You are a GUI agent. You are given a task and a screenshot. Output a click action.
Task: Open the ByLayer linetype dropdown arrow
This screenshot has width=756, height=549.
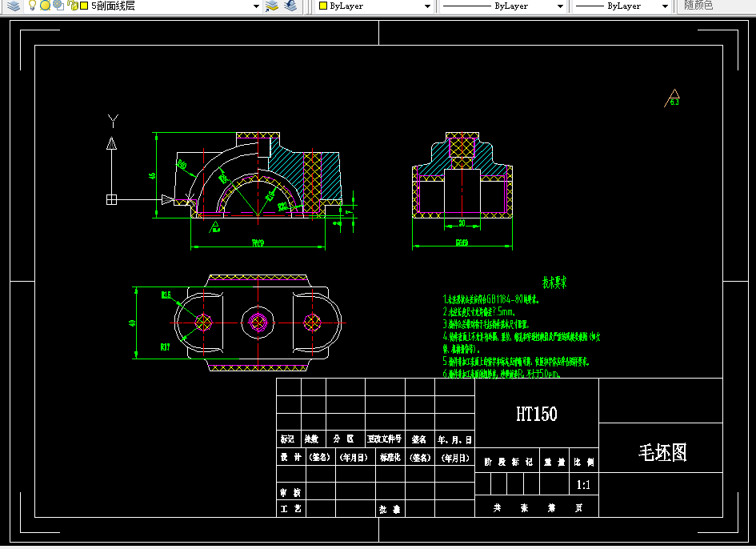tap(560, 6)
